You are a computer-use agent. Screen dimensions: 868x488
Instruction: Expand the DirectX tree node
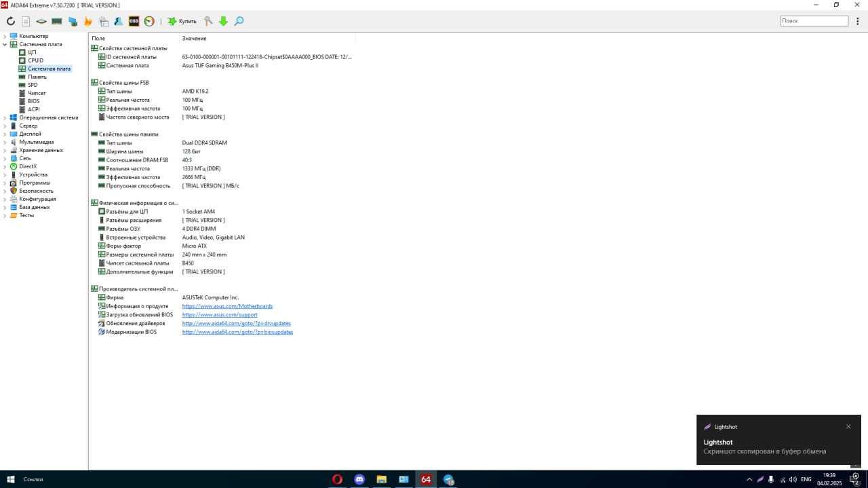tap(5, 166)
